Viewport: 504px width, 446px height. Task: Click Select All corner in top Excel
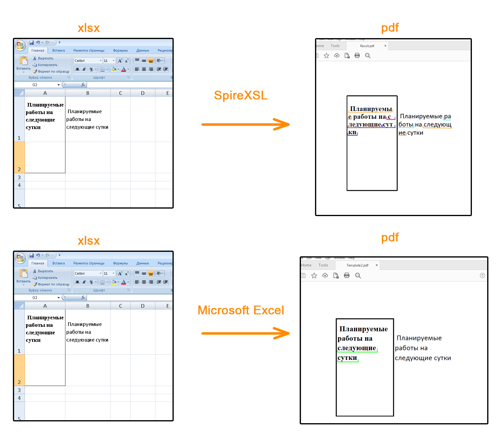click(x=19, y=93)
